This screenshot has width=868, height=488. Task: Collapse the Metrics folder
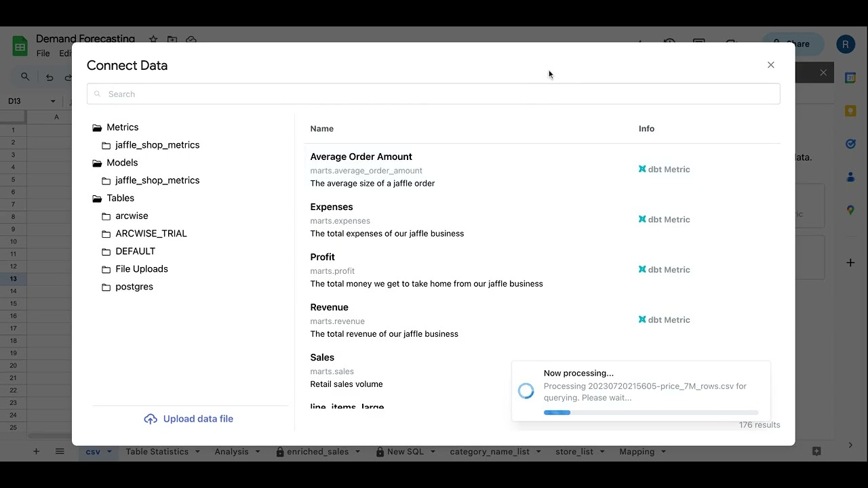point(97,127)
